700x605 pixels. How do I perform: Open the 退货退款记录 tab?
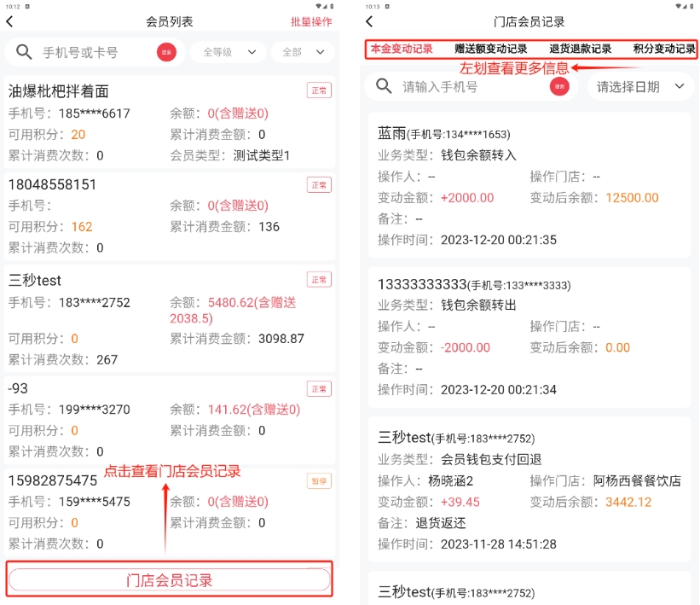click(580, 49)
